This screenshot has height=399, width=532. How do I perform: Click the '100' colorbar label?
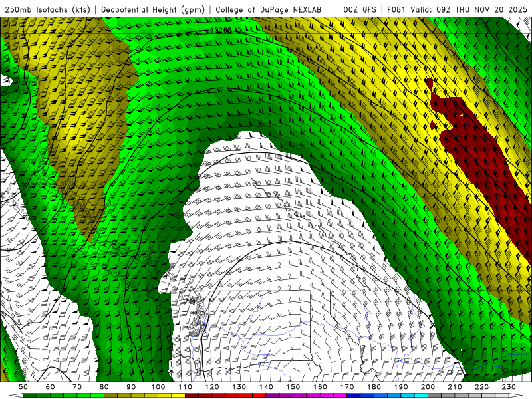click(158, 387)
